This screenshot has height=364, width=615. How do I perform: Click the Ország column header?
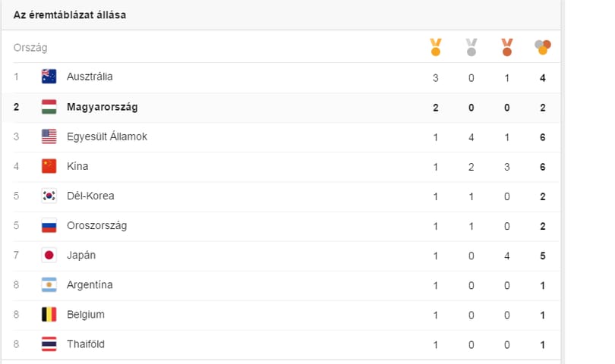(x=30, y=48)
